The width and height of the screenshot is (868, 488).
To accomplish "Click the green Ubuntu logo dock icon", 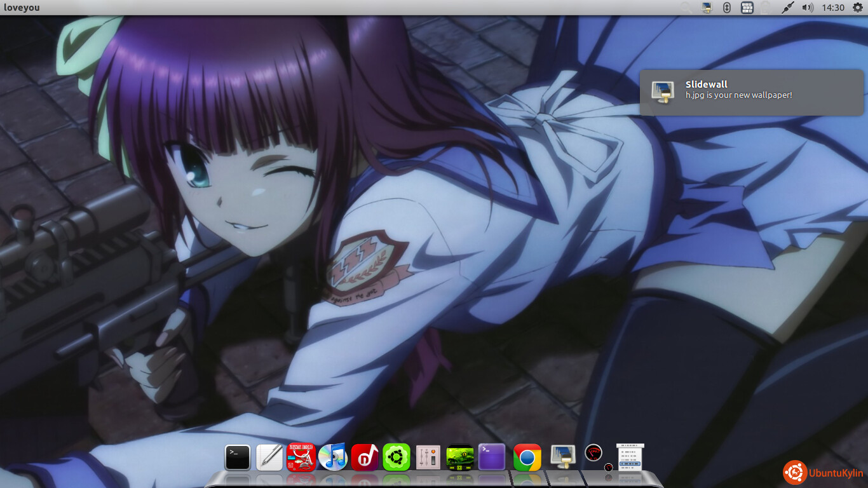I will pyautogui.click(x=397, y=457).
